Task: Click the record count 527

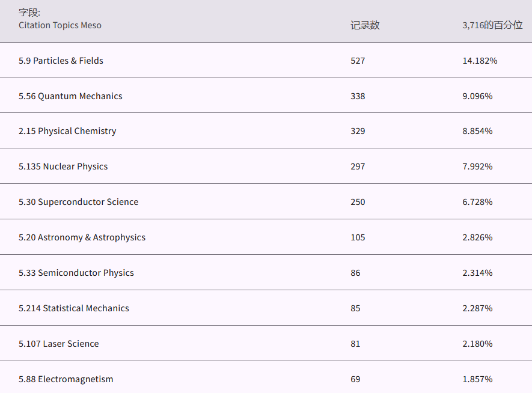Action: 358,61
